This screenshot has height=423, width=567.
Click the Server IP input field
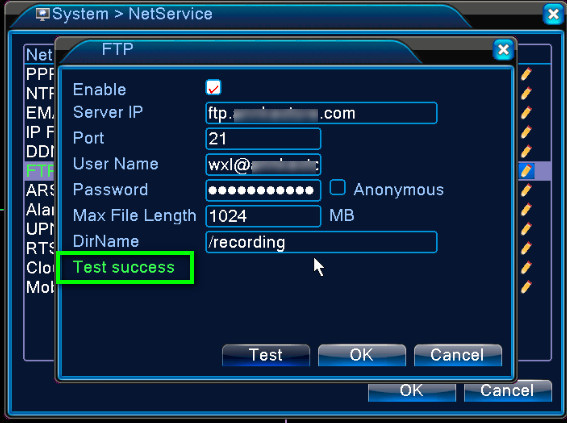(x=321, y=113)
